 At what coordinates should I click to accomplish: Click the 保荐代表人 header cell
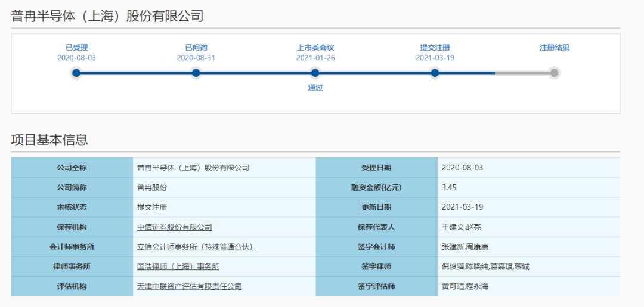(377, 227)
